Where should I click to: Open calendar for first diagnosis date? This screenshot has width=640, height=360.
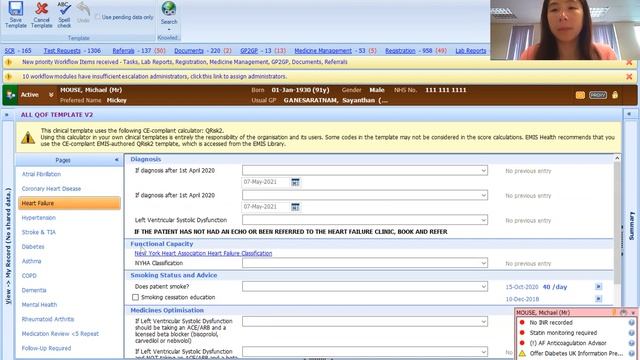coord(295,182)
